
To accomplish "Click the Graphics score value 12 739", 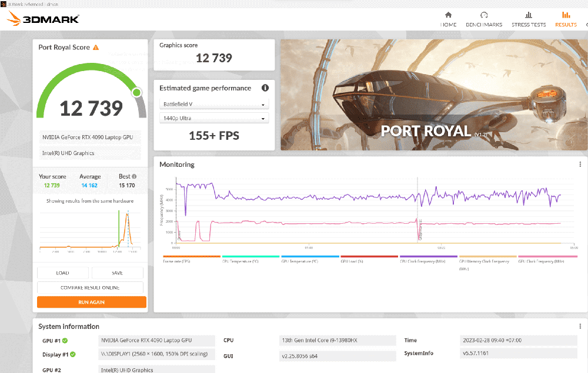I will (x=214, y=58).
